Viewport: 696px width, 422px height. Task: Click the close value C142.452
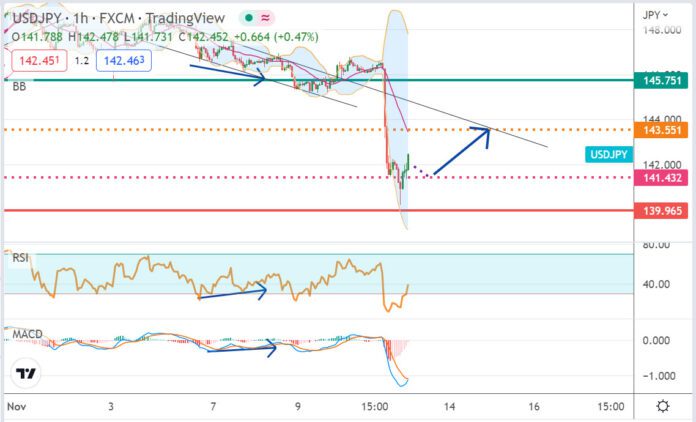[x=203, y=37]
